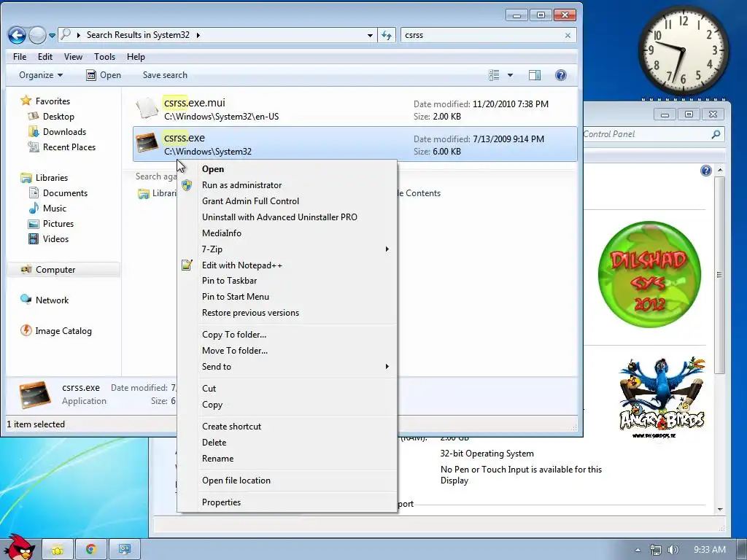
Task: Expand the Send to submenu
Action: (287, 367)
